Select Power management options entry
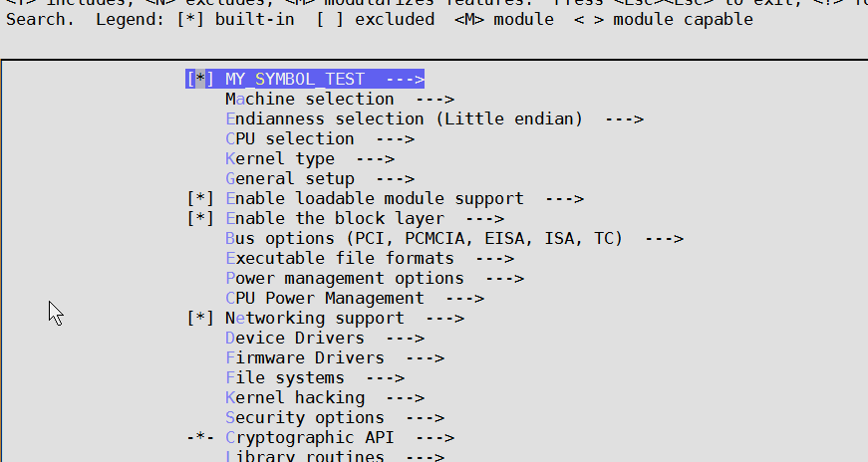The image size is (868, 462). point(344,279)
